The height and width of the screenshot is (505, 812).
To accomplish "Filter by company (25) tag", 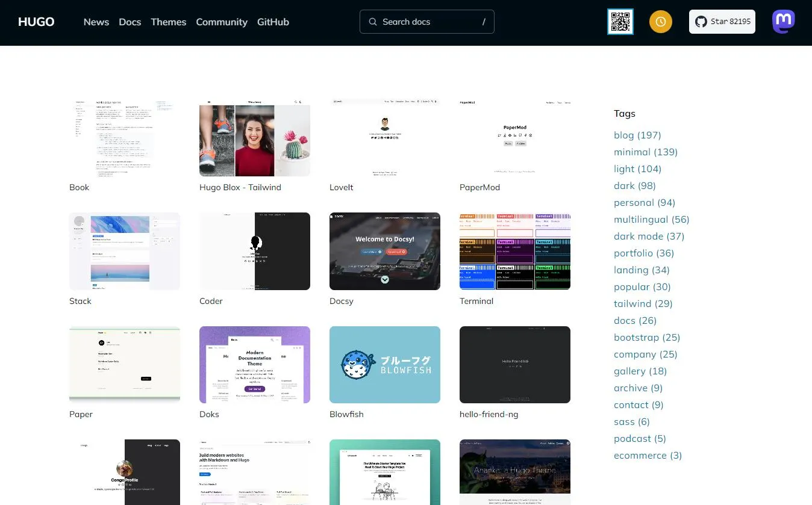I will tap(646, 354).
